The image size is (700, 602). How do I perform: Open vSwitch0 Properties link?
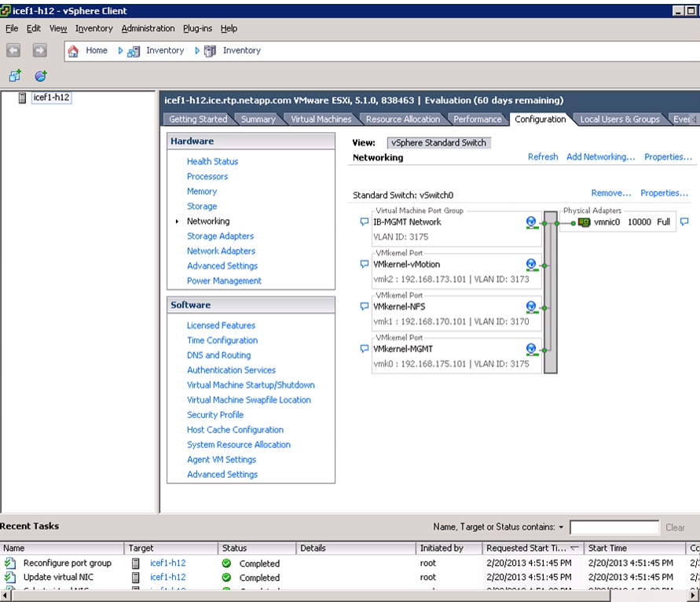pos(665,193)
